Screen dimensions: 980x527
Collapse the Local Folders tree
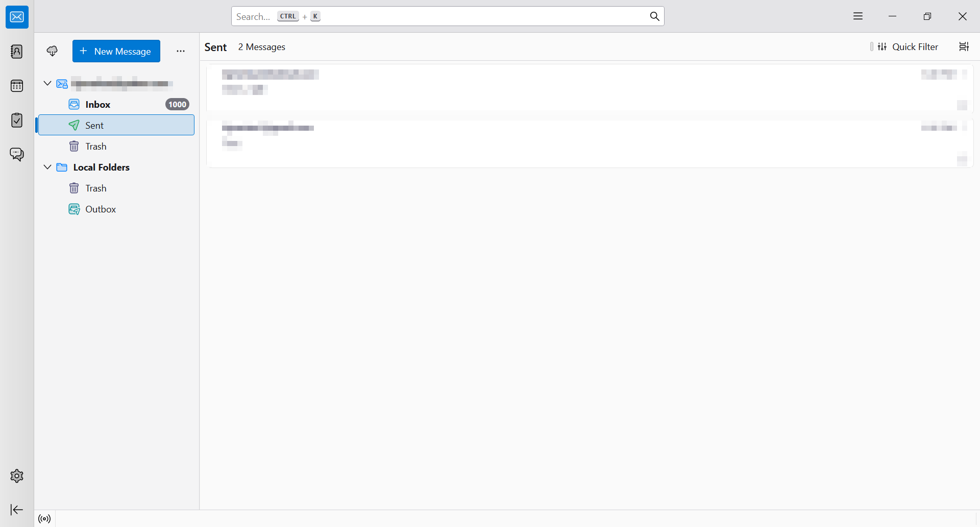coord(47,167)
